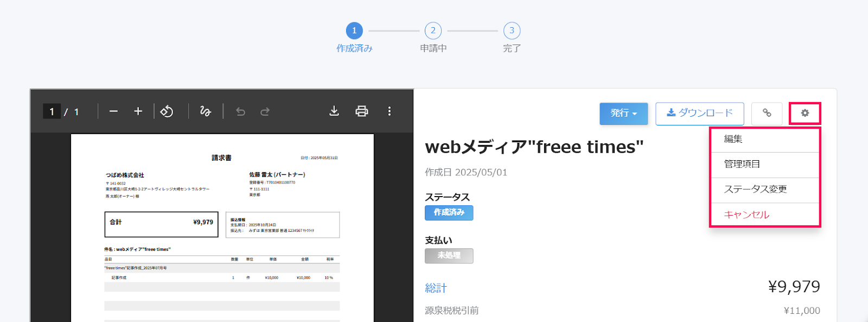Click the invoice title webメディア"freee times"
The height and width of the screenshot is (322, 868).
point(534,147)
